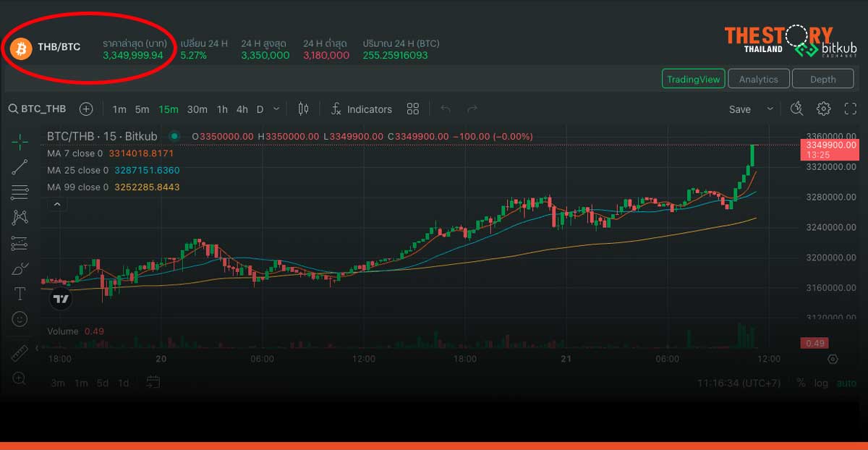Open the candle chart style selector
The height and width of the screenshot is (450, 868).
302,109
